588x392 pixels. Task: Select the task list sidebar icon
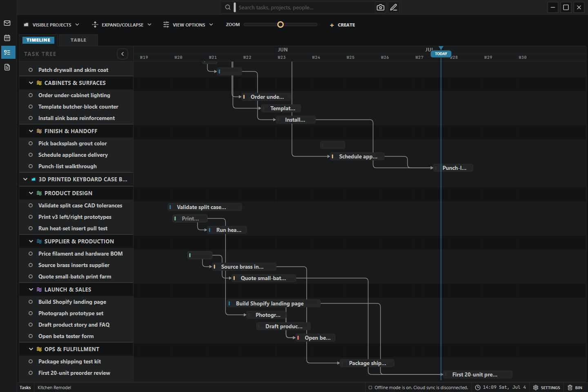tap(7, 52)
